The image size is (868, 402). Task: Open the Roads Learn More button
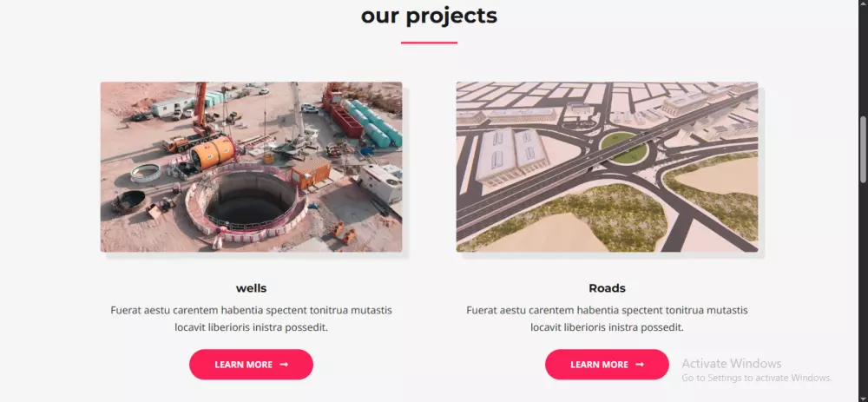[x=607, y=365]
